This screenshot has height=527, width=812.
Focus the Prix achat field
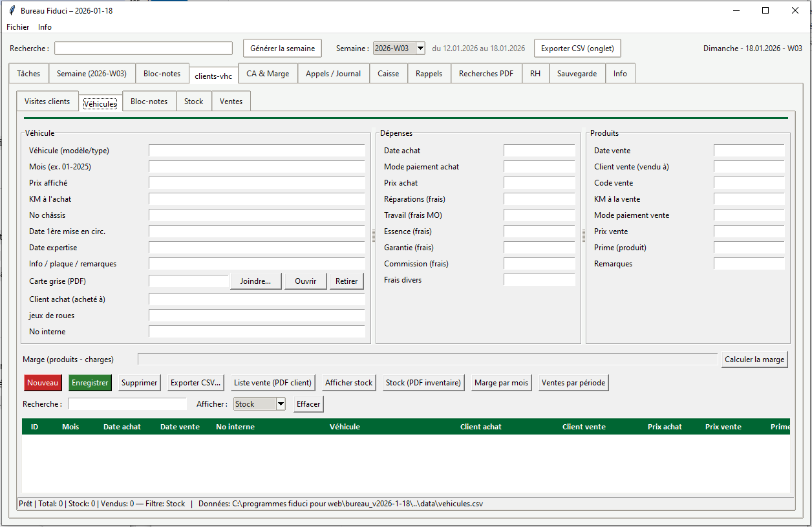(539, 183)
